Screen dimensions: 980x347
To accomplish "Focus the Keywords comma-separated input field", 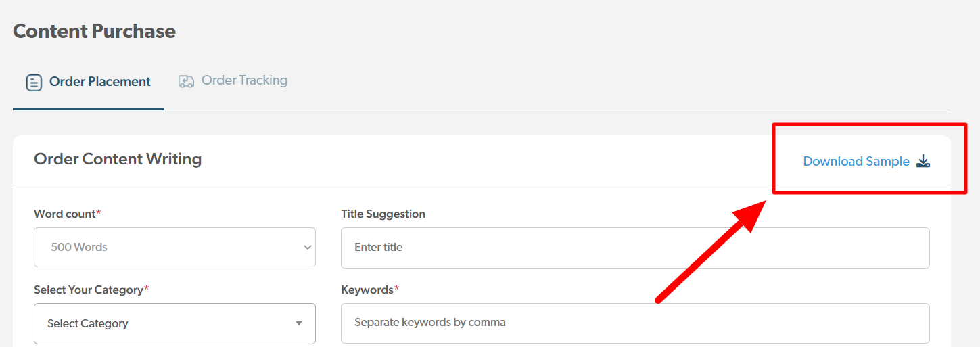I will click(634, 323).
